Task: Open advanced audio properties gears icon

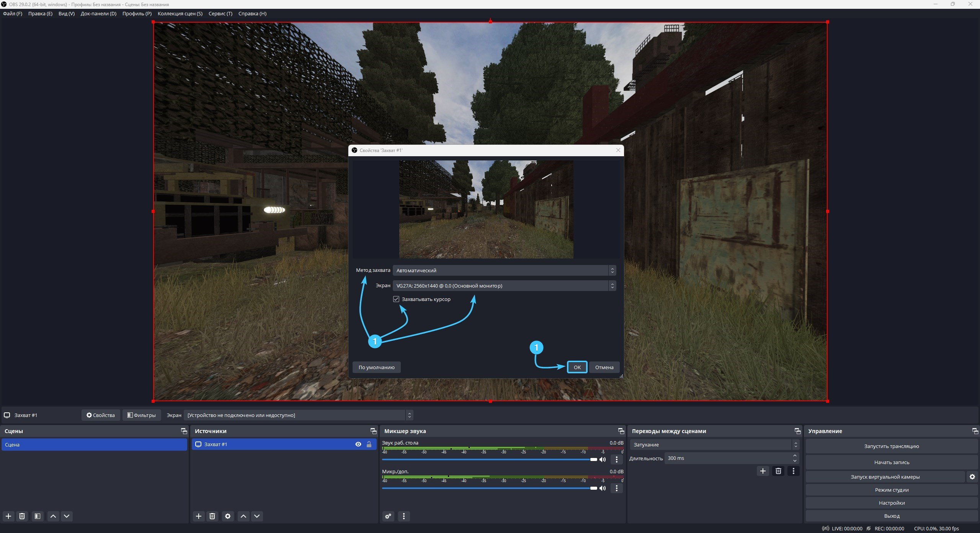Action: coord(388,516)
